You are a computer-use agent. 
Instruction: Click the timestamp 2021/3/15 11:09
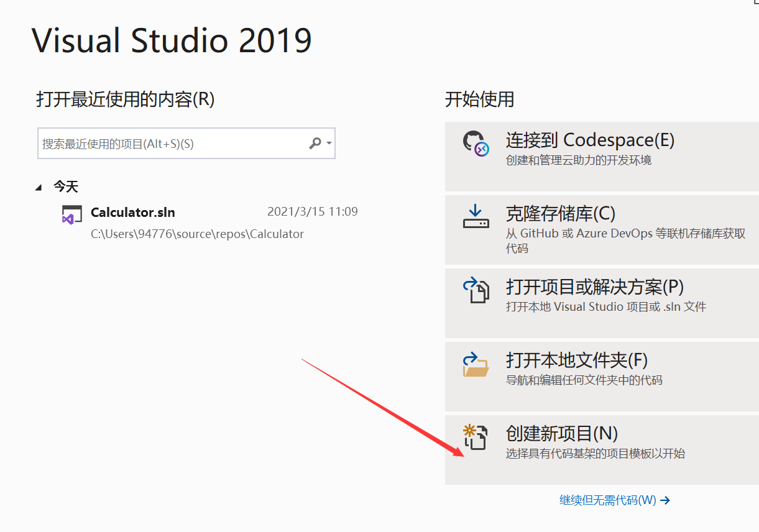[x=313, y=211]
